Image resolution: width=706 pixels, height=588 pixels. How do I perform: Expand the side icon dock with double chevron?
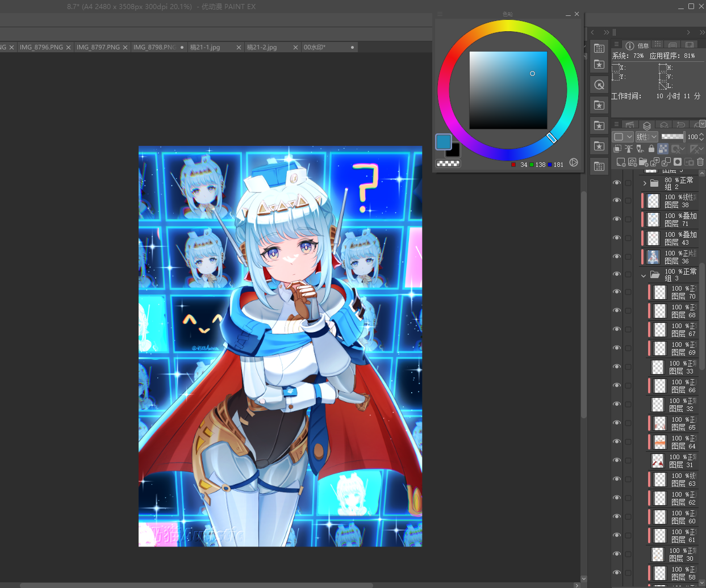[x=606, y=32]
